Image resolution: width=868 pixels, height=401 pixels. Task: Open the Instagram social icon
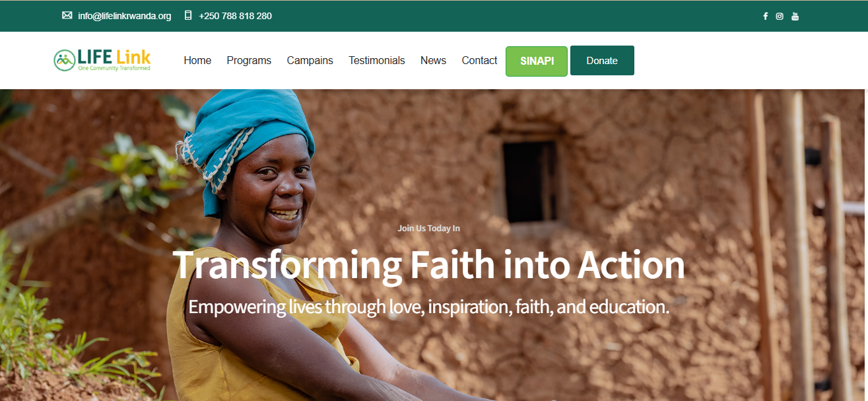tap(780, 16)
